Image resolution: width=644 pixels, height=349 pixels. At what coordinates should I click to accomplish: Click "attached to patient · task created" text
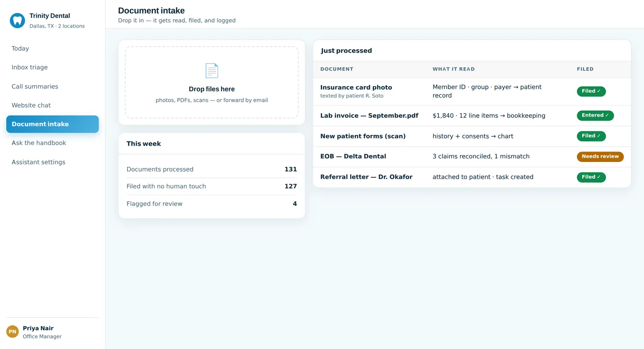(483, 177)
